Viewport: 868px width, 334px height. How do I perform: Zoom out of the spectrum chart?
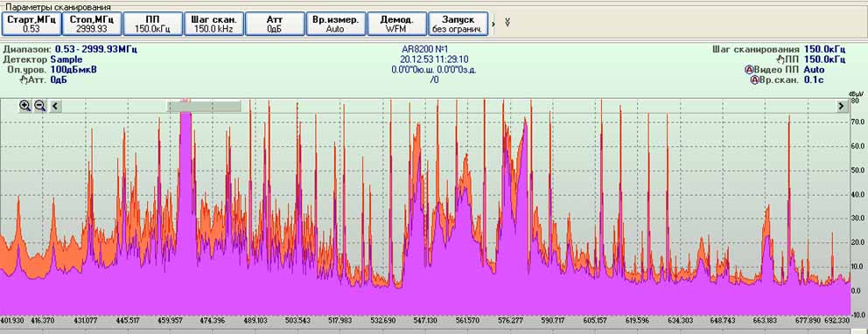point(40,106)
